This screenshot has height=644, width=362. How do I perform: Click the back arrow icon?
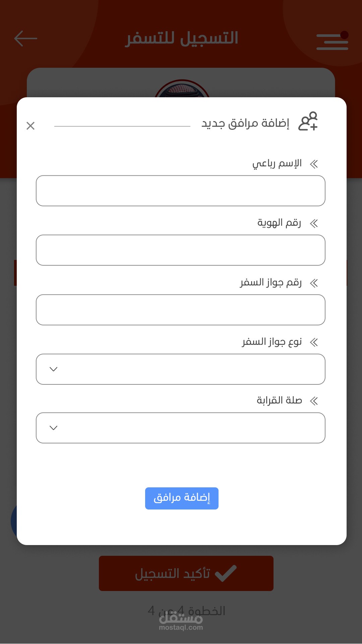point(25,38)
